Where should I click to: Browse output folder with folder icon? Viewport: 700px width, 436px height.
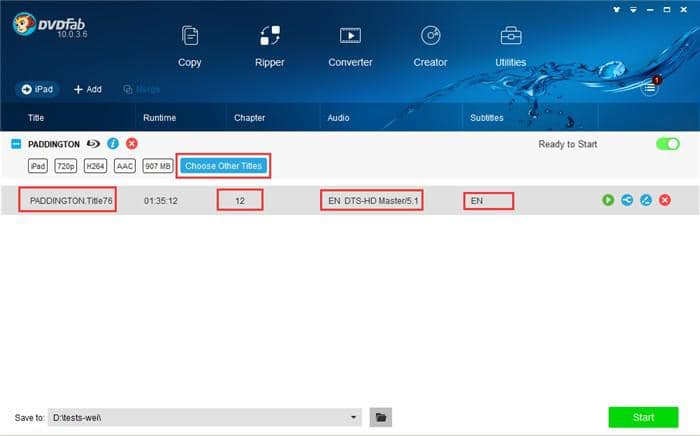[381, 417]
